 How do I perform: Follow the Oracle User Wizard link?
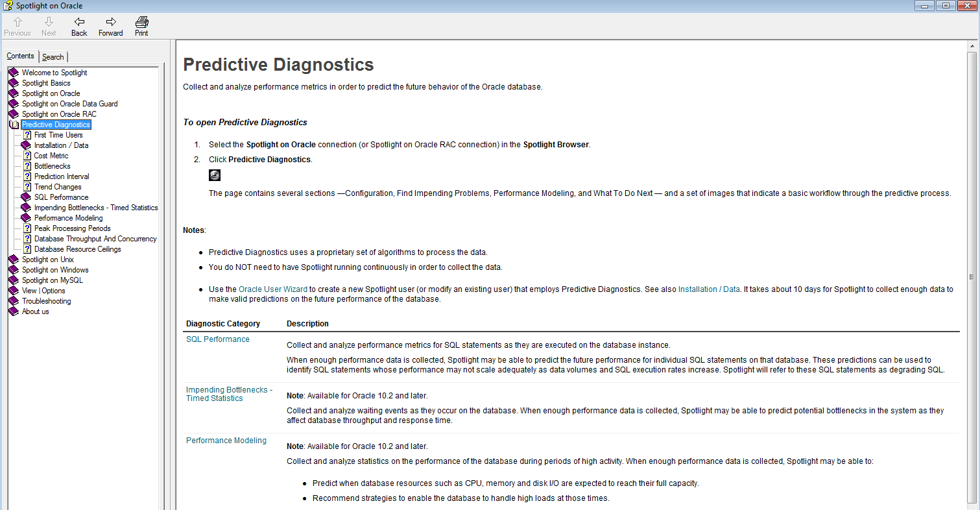273,289
